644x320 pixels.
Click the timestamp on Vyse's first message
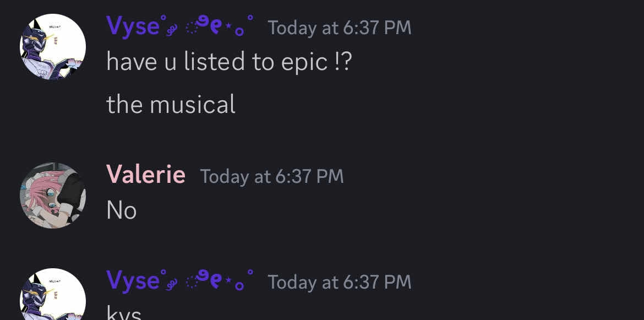339,28
